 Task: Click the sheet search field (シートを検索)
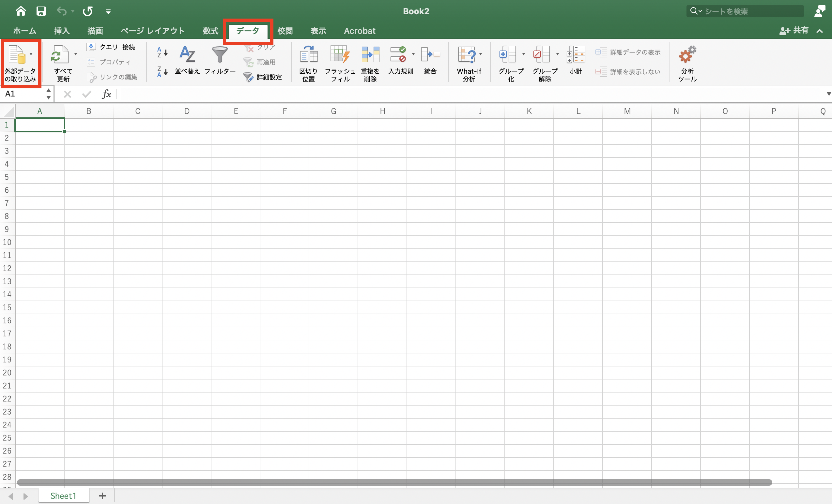pyautogui.click(x=745, y=11)
